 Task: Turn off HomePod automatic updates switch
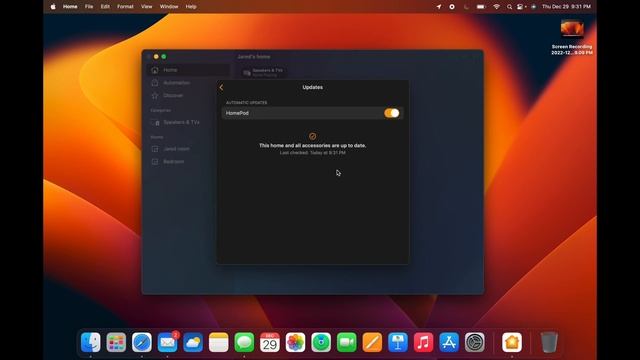391,113
